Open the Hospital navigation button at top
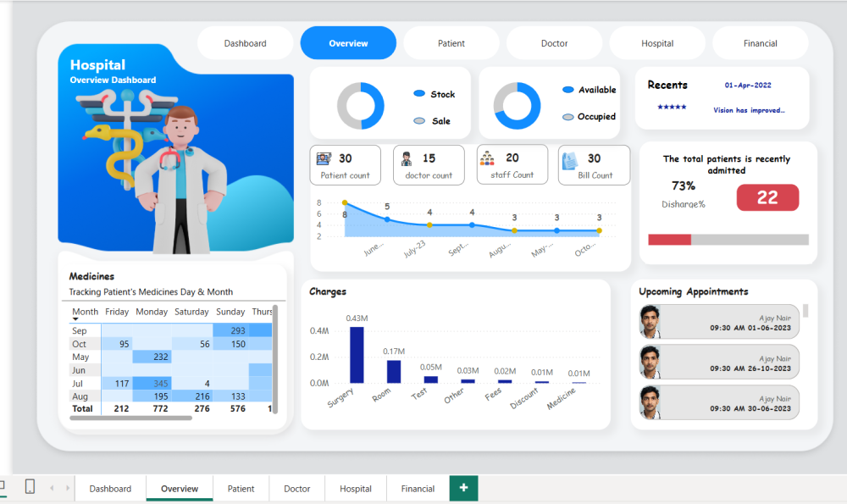 [x=657, y=43]
